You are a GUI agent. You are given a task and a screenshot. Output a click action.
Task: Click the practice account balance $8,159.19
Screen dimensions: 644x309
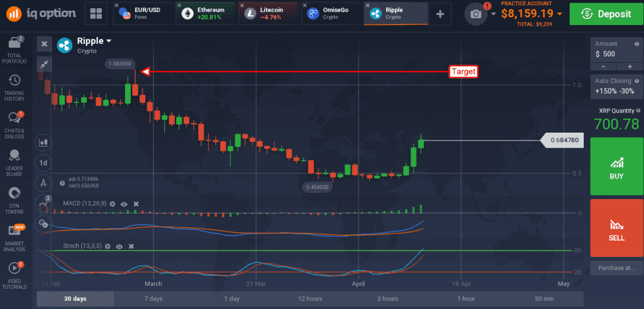[x=526, y=14]
